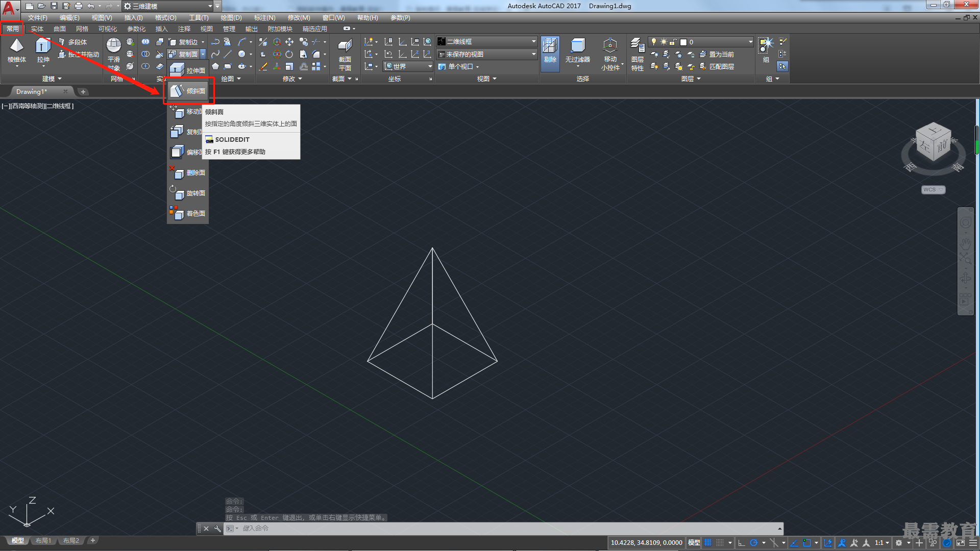Click the 模型 button in status bar
This screenshot has height=551, width=980.
coord(694,543)
